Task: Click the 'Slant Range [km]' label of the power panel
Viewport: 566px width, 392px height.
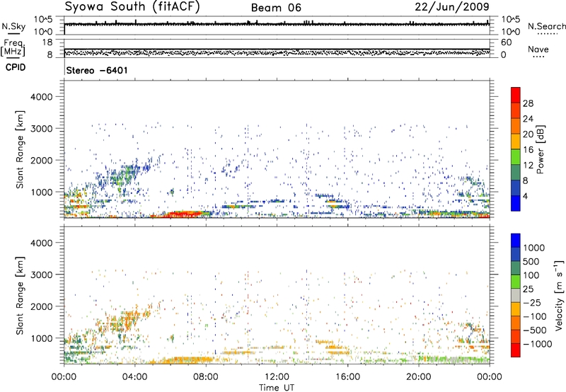Action: 20,149
